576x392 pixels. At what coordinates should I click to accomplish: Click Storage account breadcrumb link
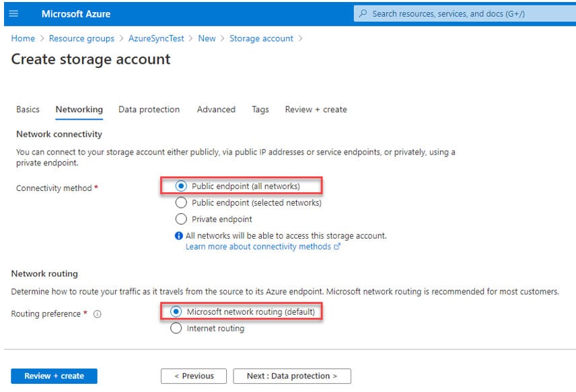(x=261, y=38)
